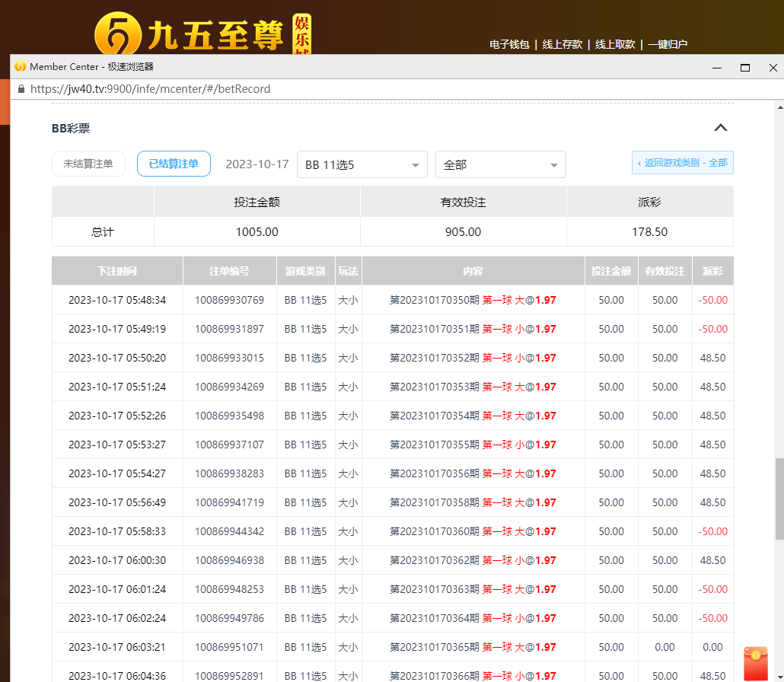This screenshot has width=784, height=682.
Task: Click the 派彩 column header in records table
Action: click(x=712, y=271)
